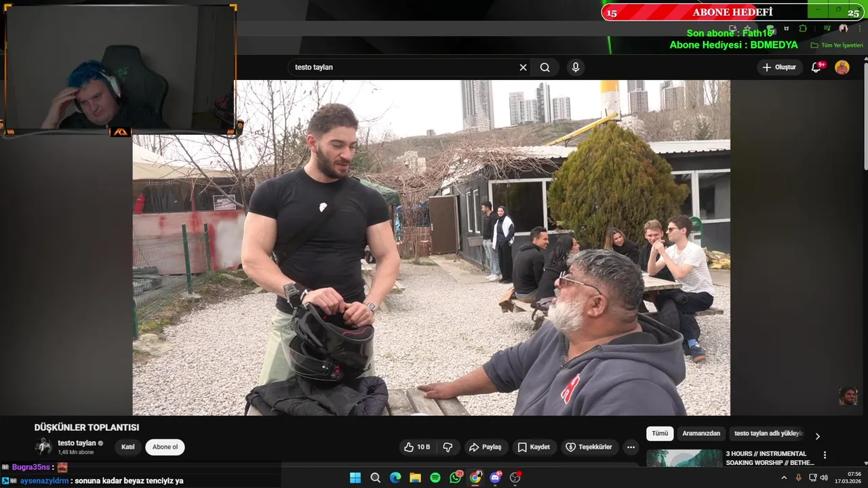The image size is (868, 488).
Task: Open Windows taskbar search
Action: pyautogui.click(x=375, y=478)
